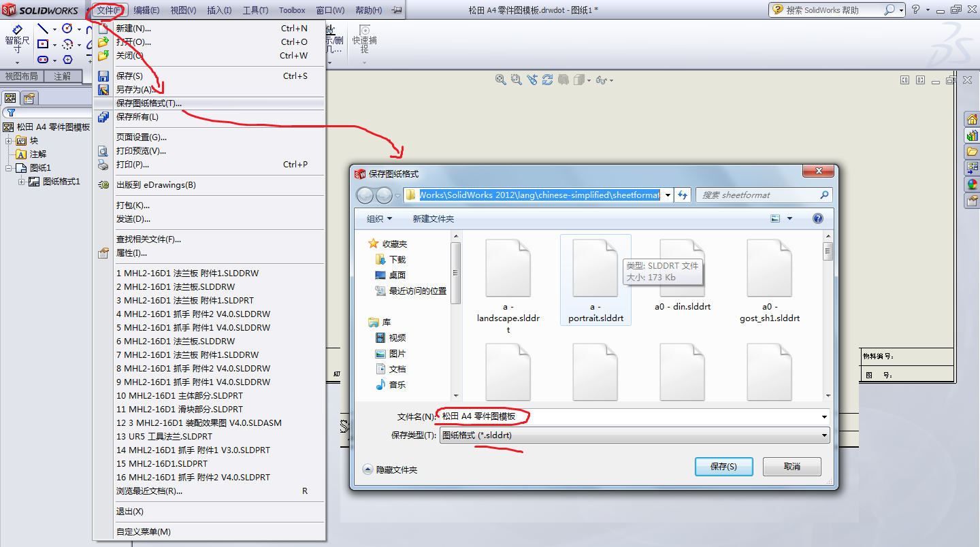Viewport: 980px width, 547px height.
Task: Open the 插入(I) menu
Action: pyautogui.click(x=219, y=10)
